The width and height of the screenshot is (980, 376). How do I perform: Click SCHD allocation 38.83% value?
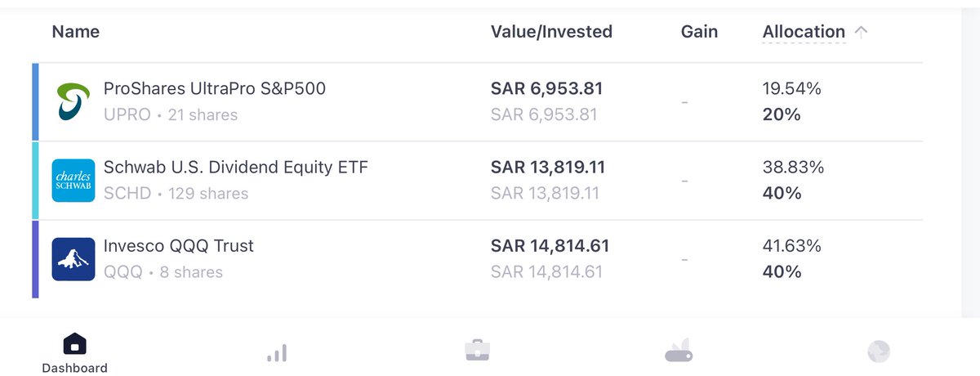point(793,167)
